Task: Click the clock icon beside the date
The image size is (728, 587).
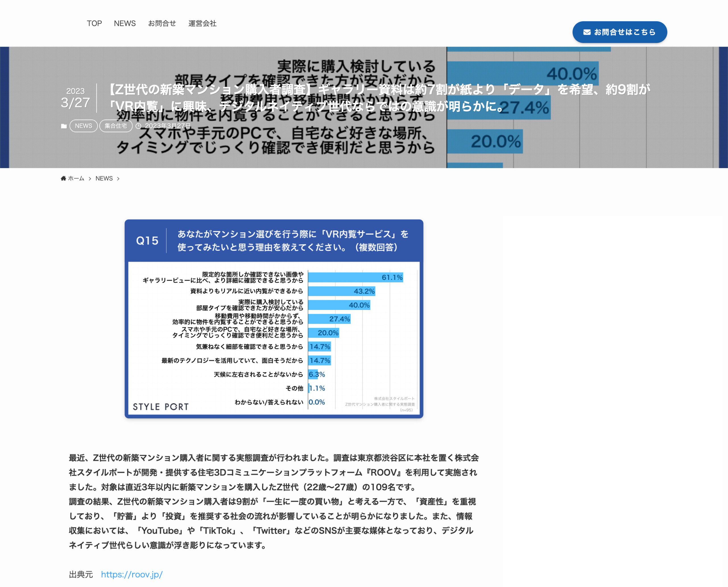Action: click(x=138, y=126)
